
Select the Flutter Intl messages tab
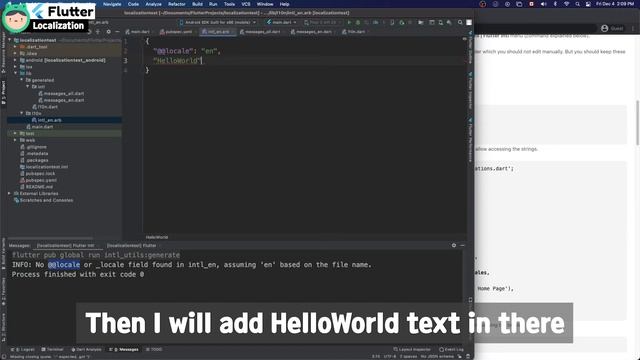click(x=65, y=246)
